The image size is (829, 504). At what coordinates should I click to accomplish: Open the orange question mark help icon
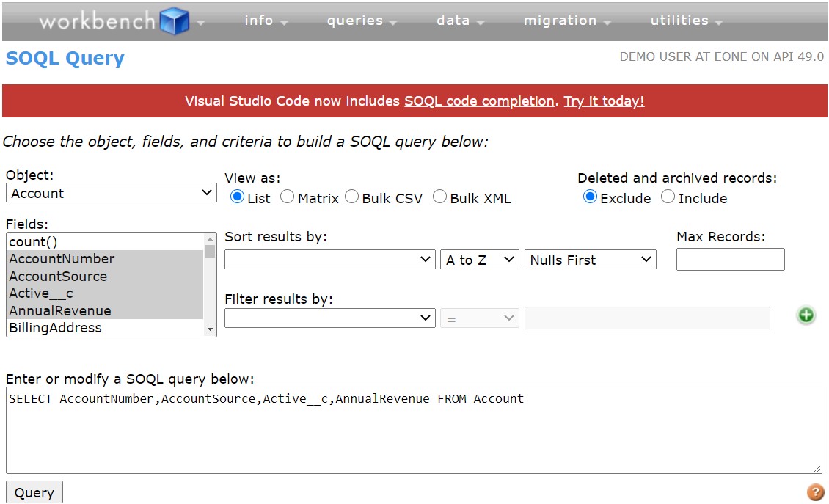coord(815,492)
